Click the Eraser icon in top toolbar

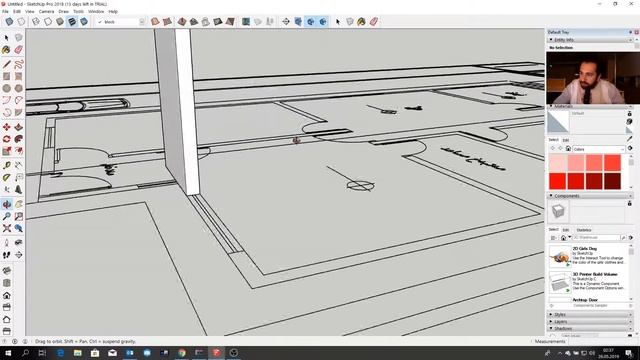(373, 22)
